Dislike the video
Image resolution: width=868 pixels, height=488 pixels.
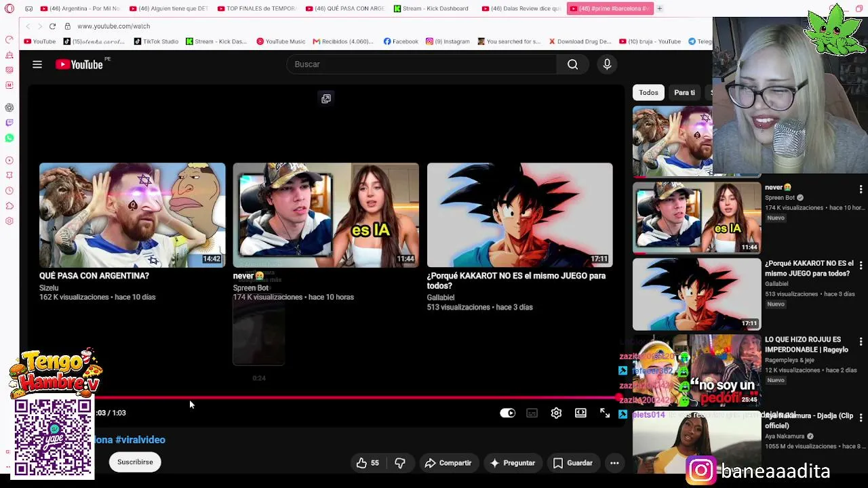click(400, 463)
